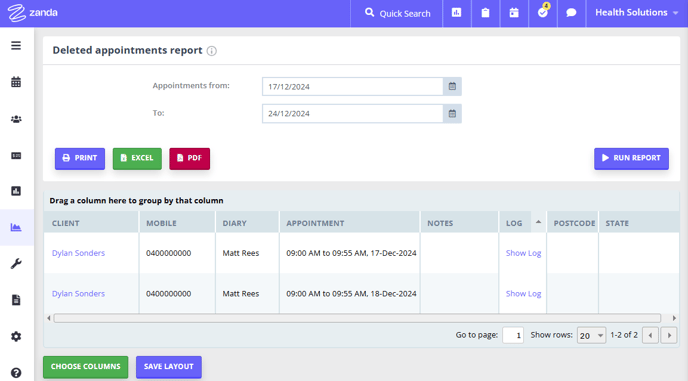Click the LOG column sort arrow
The width and height of the screenshot is (688, 381).
(x=538, y=222)
